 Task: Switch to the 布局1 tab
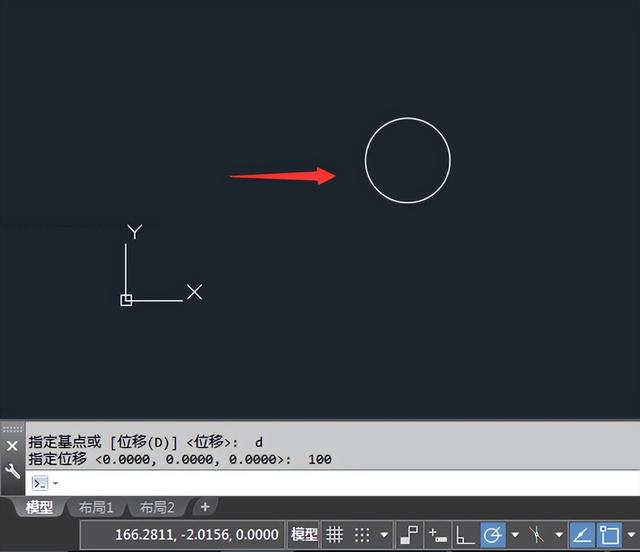(96, 507)
